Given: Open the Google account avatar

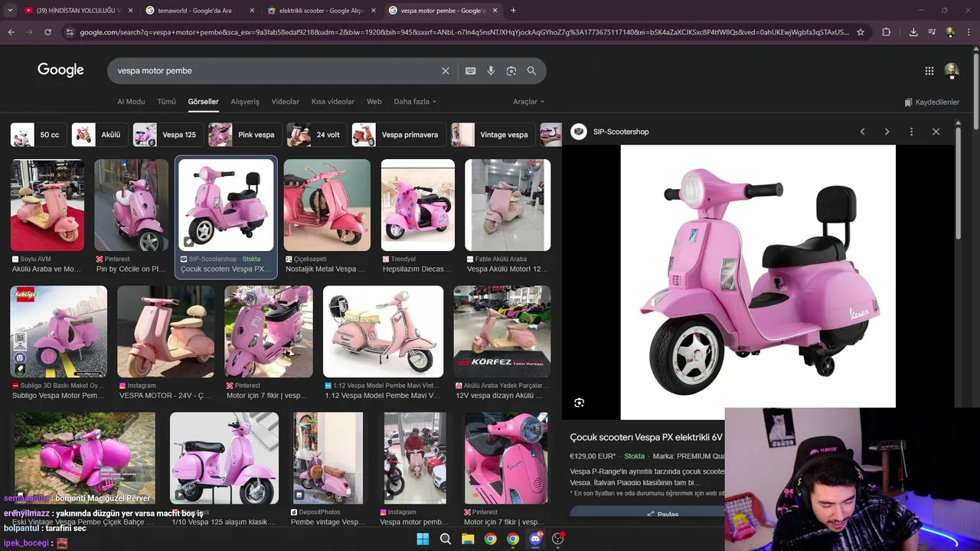Looking at the screenshot, I should click(952, 70).
